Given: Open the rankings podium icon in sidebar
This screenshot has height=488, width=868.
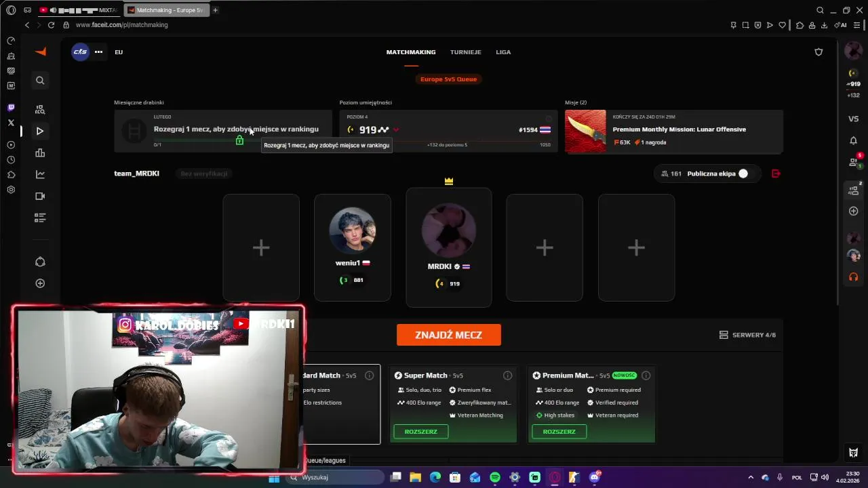Looking at the screenshot, I should (x=40, y=153).
